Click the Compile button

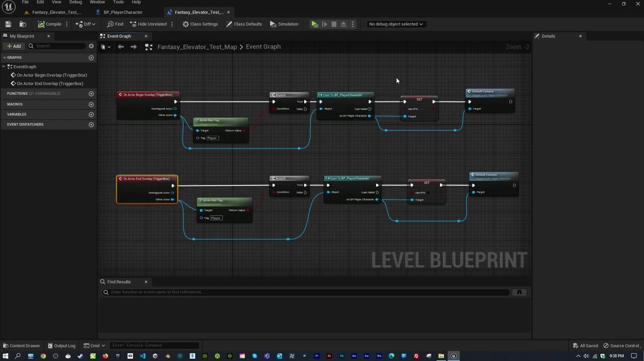pos(49,24)
